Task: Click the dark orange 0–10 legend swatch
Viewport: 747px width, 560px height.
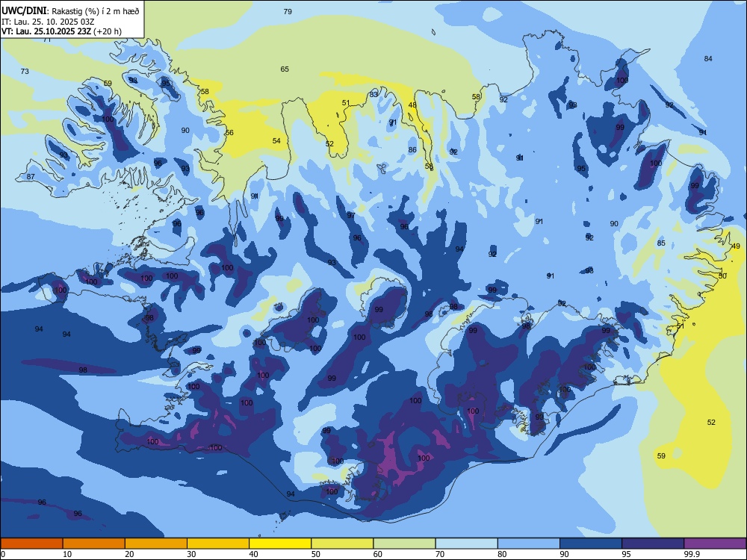Action: pyautogui.click(x=31, y=544)
